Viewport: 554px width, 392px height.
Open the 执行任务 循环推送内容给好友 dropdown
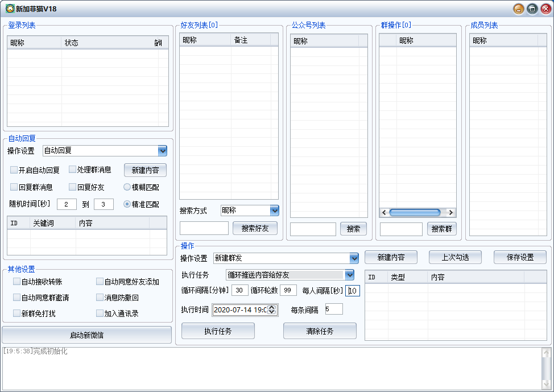(x=349, y=275)
